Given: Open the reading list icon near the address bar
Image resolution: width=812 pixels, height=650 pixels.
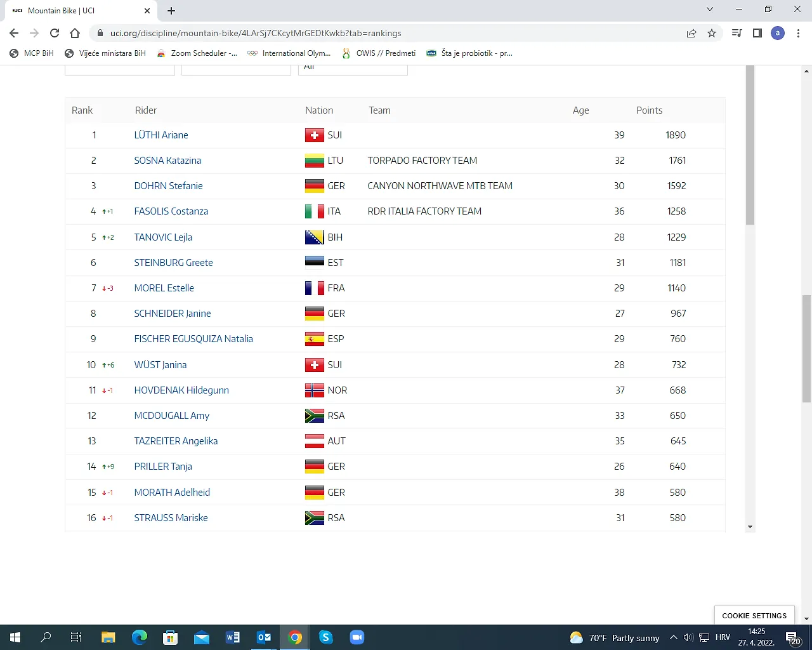Looking at the screenshot, I should tap(736, 33).
